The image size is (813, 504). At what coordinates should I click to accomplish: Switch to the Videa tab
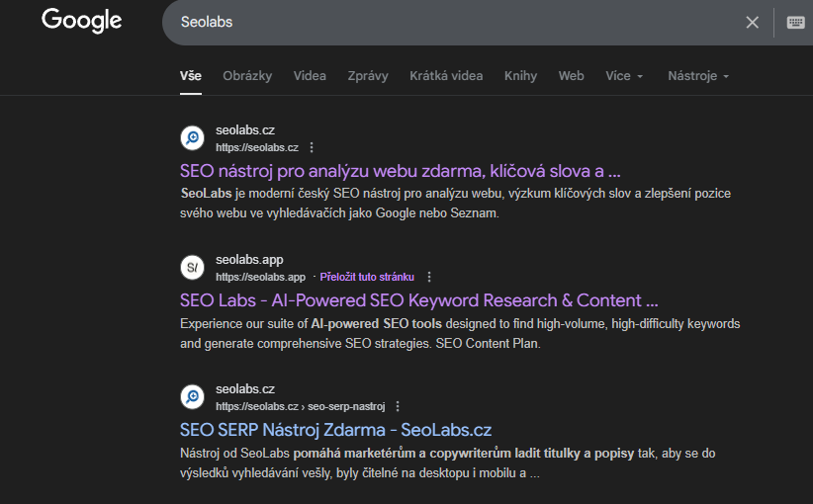[310, 76]
